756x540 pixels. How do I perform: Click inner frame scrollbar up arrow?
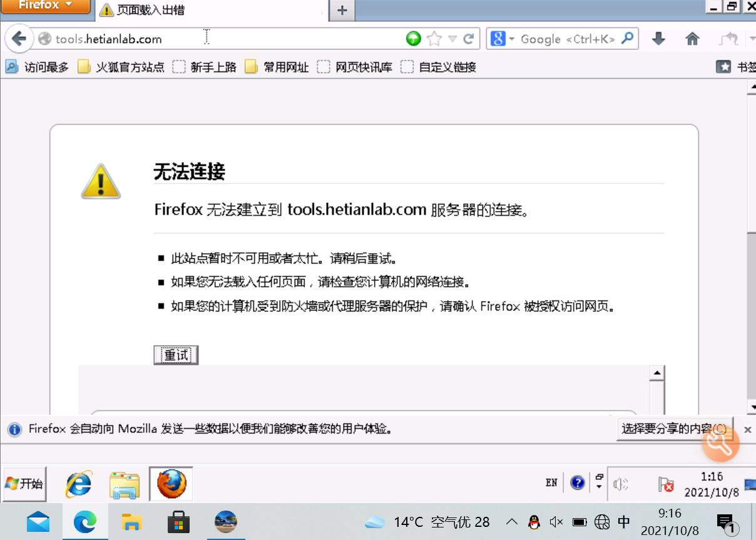[656, 374]
